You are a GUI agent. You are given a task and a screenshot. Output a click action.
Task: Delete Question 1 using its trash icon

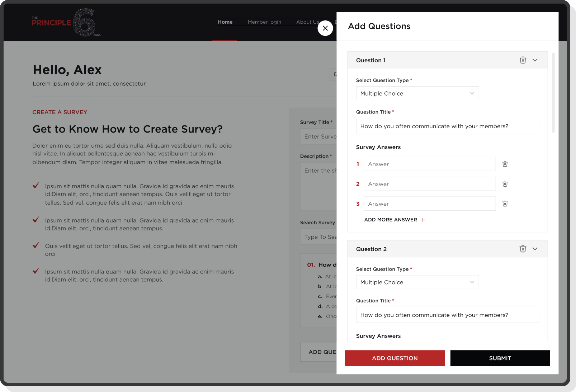(523, 60)
